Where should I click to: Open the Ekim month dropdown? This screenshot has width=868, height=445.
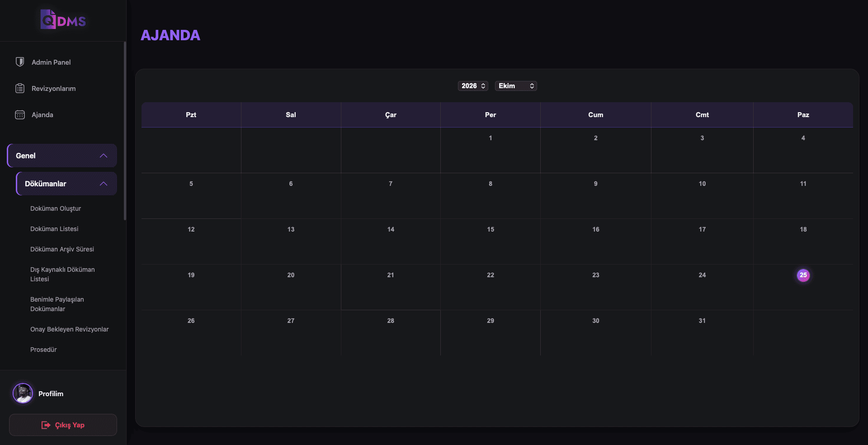[516, 86]
